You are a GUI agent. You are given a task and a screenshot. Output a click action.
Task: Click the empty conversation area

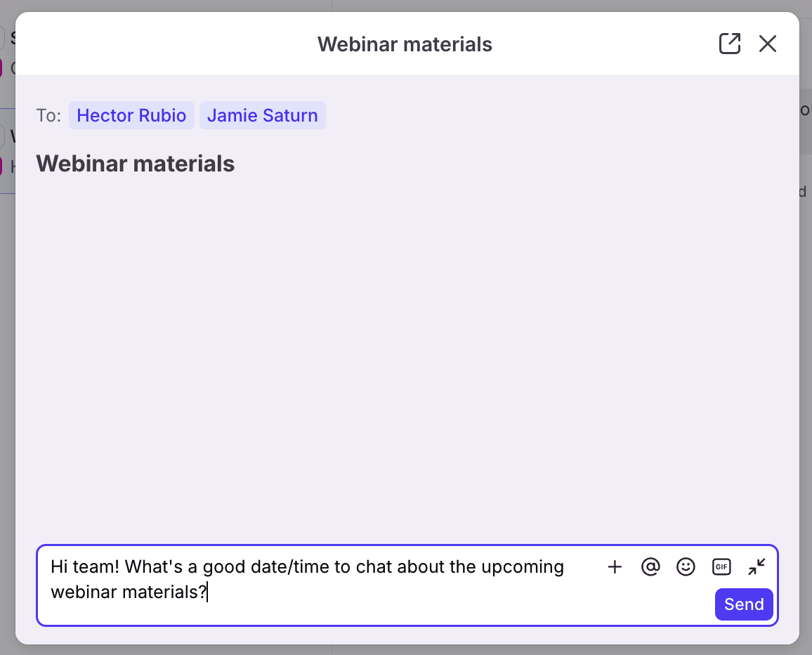pyautogui.click(x=406, y=351)
